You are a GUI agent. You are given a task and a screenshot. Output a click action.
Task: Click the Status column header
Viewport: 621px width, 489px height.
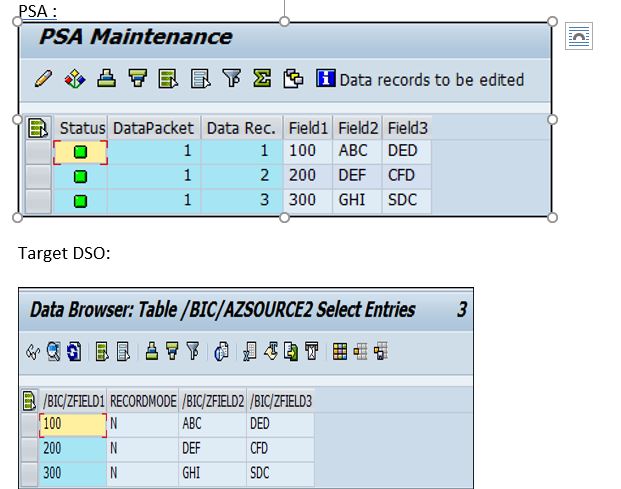click(81, 128)
